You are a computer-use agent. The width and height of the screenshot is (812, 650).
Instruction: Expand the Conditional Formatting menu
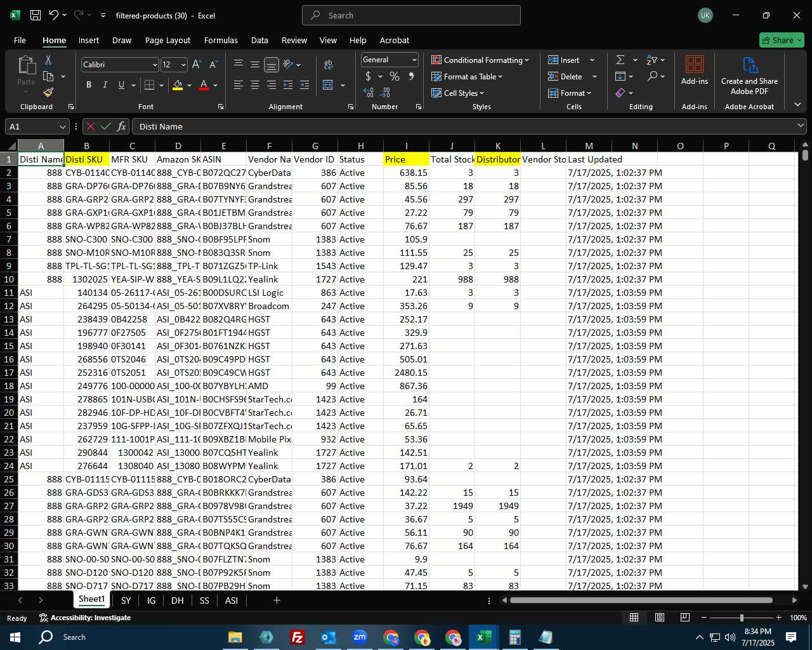click(480, 60)
